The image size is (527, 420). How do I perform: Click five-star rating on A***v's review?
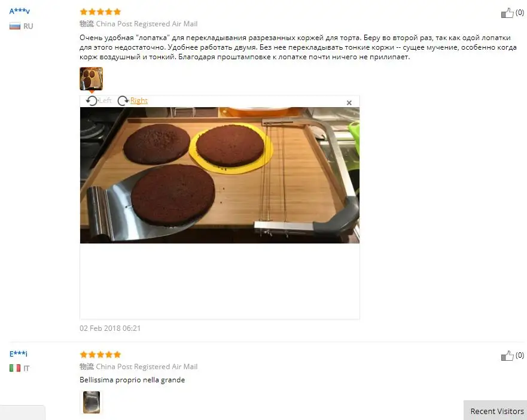100,12
